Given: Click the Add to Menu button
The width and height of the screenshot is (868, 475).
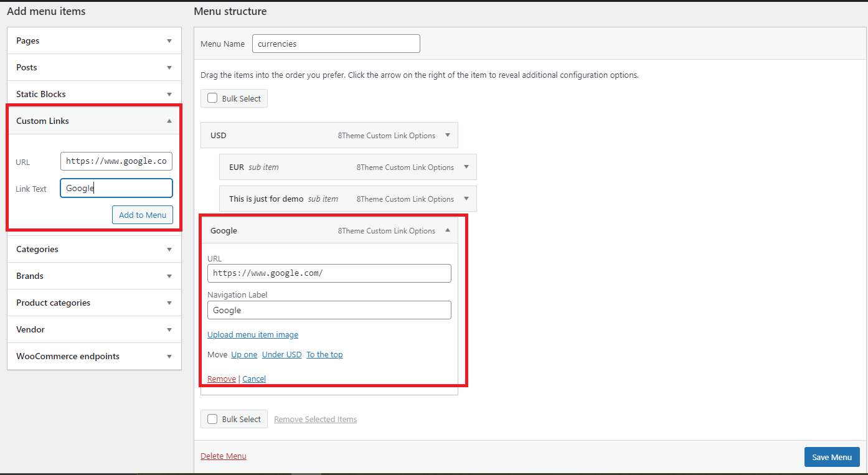Looking at the screenshot, I should (143, 215).
